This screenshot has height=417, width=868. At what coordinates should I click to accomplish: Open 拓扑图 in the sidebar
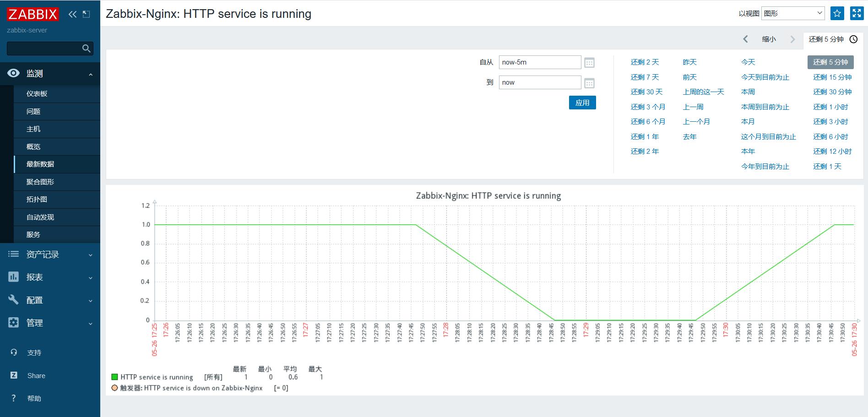coord(57,200)
